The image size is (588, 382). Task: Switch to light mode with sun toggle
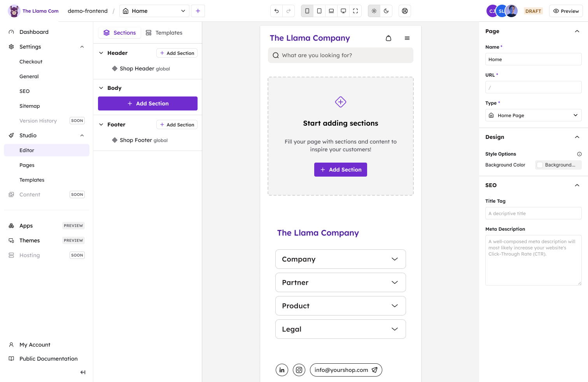pyautogui.click(x=374, y=11)
